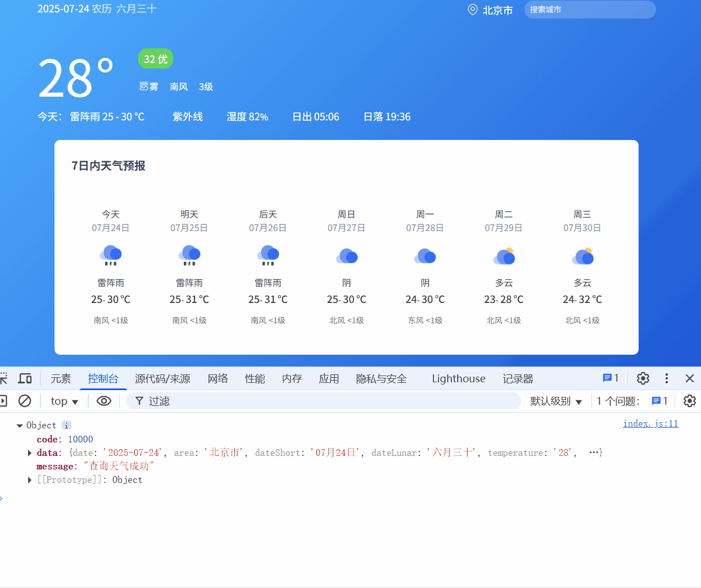Click overcast cloud icon for 周一 07月28日
The height and width of the screenshot is (588, 701).
(x=426, y=256)
